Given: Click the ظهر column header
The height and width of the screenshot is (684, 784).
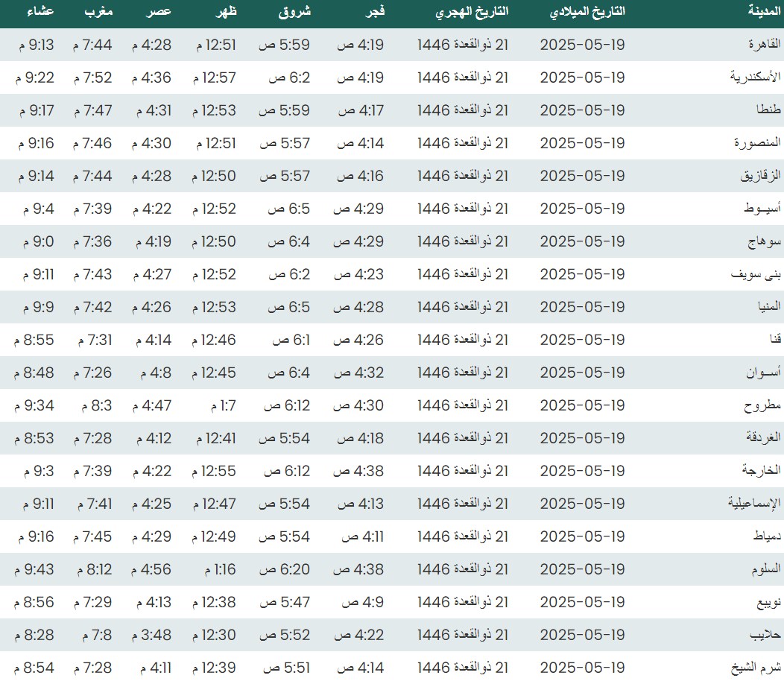Looking at the screenshot, I should [x=225, y=12].
